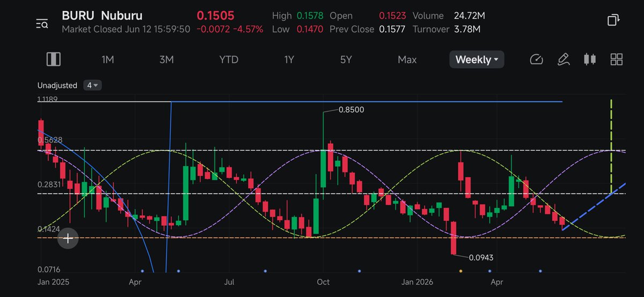Screen dimensions: 644x297
Task: Switch to YTD range
Action: [x=229, y=60]
